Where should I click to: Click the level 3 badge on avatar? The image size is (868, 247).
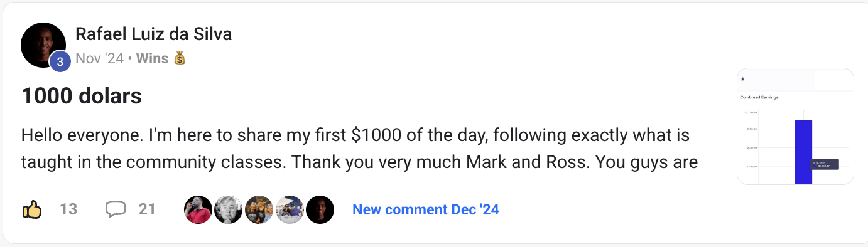tap(60, 61)
